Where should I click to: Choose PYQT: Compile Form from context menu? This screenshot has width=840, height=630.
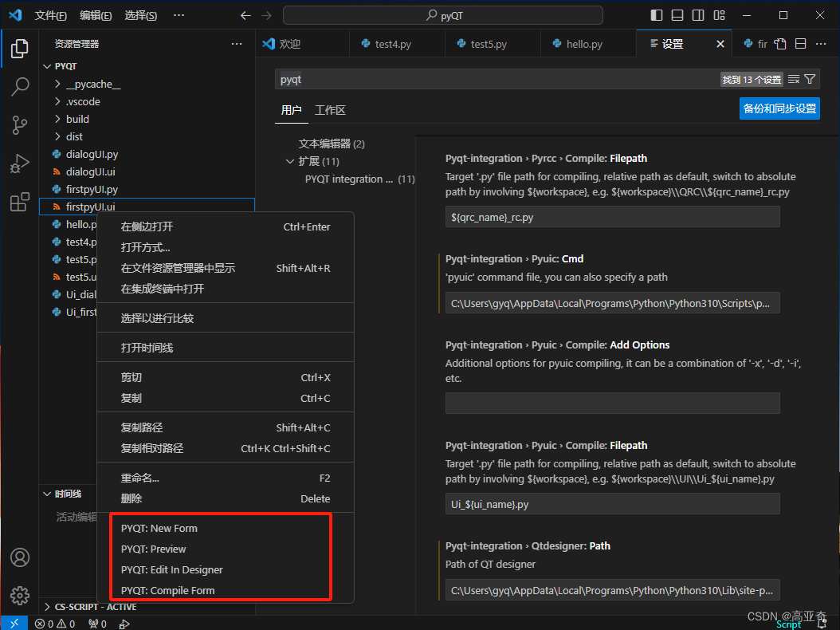[x=168, y=589]
